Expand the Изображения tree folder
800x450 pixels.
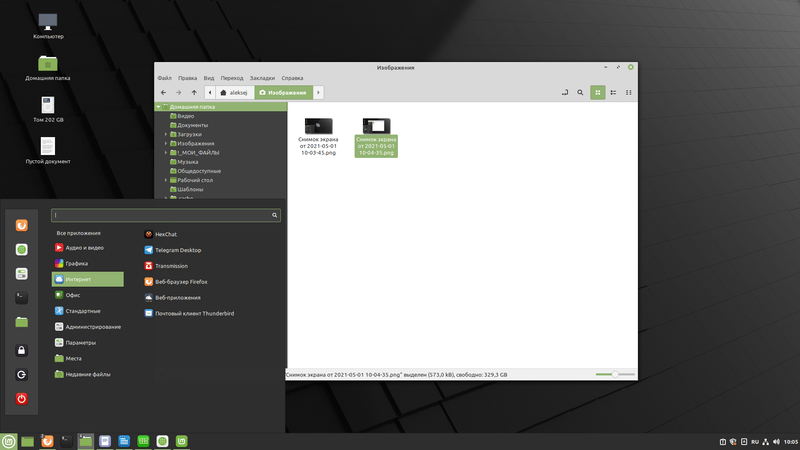pos(166,143)
